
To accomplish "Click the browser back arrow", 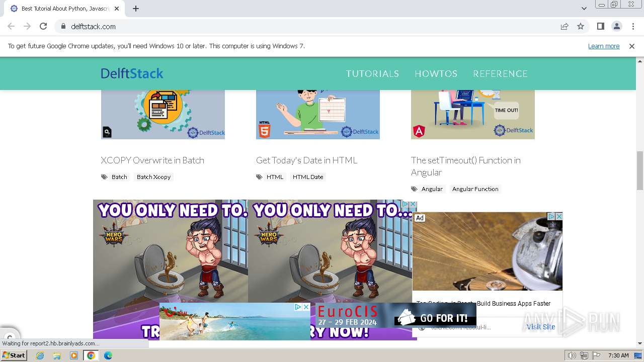I will click(x=11, y=26).
